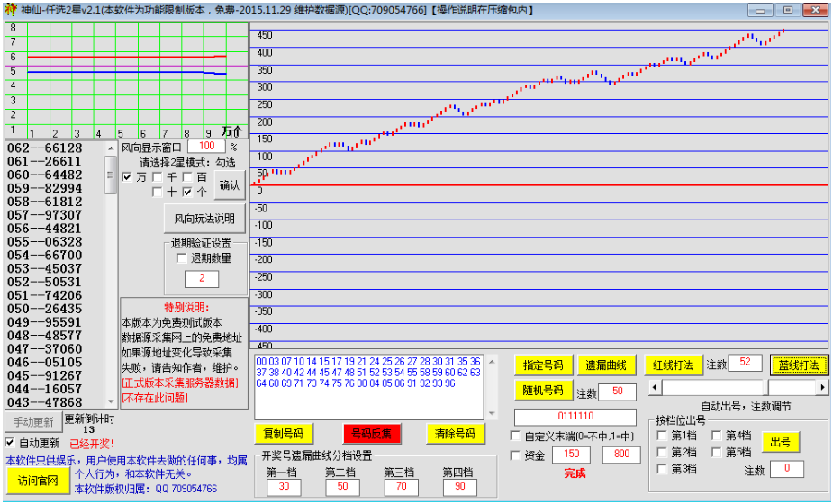Image resolution: width=833 pixels, height=504 pixels.
Task: Click the 第四档 value field
Action: (x=459, y=487)
